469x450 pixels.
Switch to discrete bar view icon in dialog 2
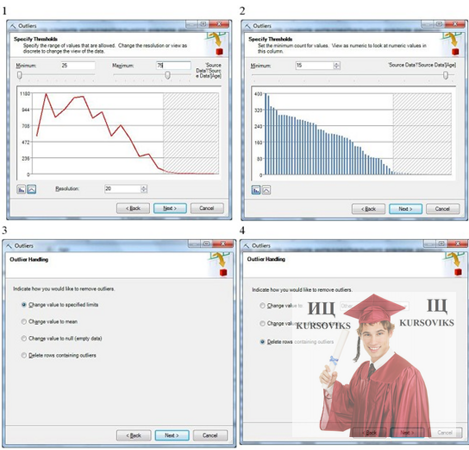tap(256, 190)
